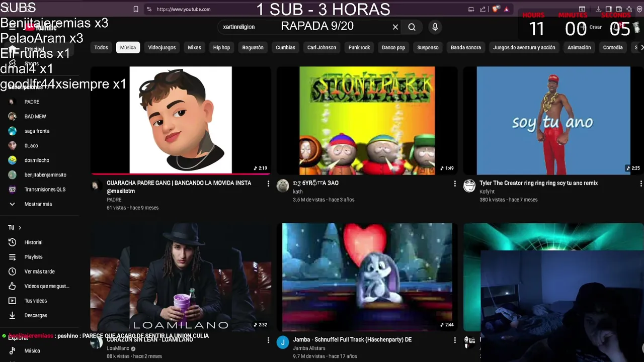Select the Videojuegos filter chip
Image resolution: width=644 pixels, height=362 pixels.
162,47
